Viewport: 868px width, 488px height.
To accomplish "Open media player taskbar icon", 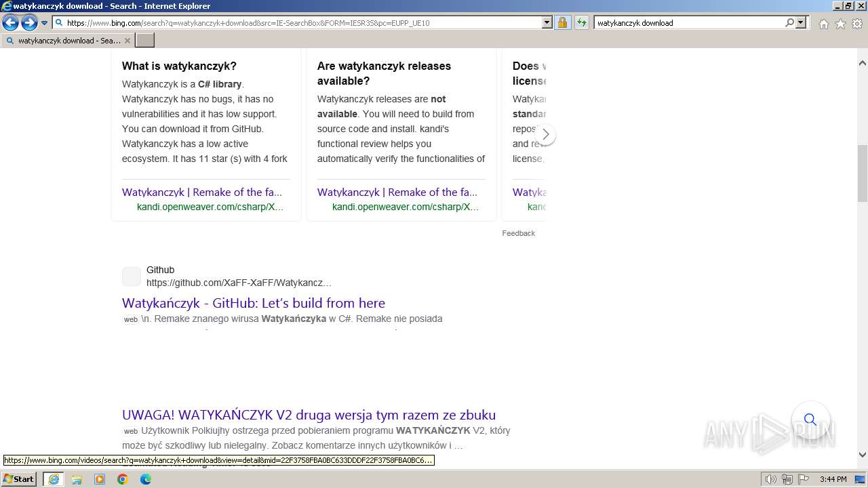I will (100, 479).
